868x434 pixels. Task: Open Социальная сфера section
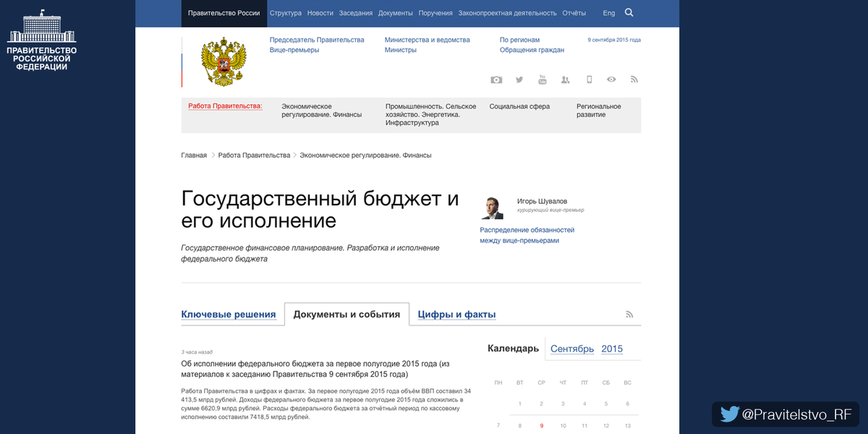coord(519,106)
